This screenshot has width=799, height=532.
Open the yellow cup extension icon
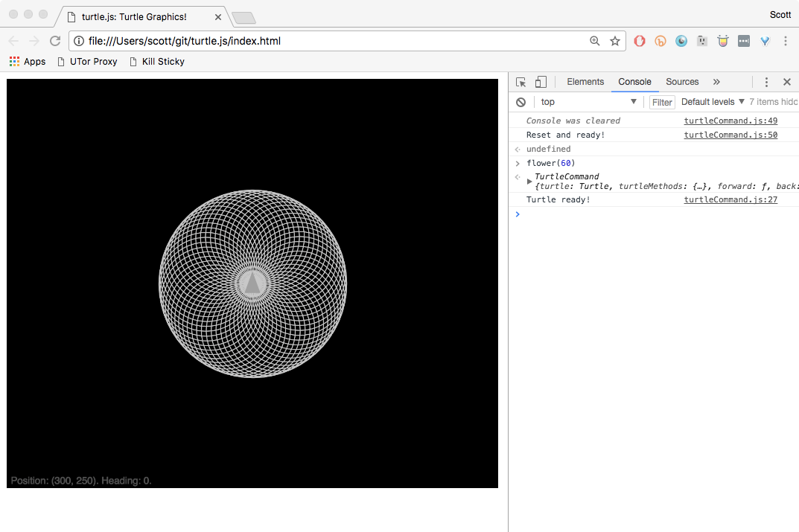click(722, 41)
